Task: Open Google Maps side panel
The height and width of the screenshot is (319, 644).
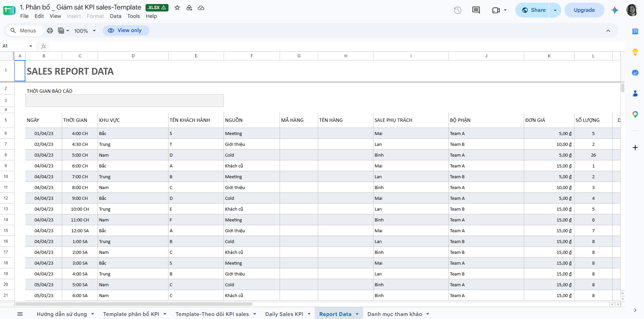Action: coord(635,114)
